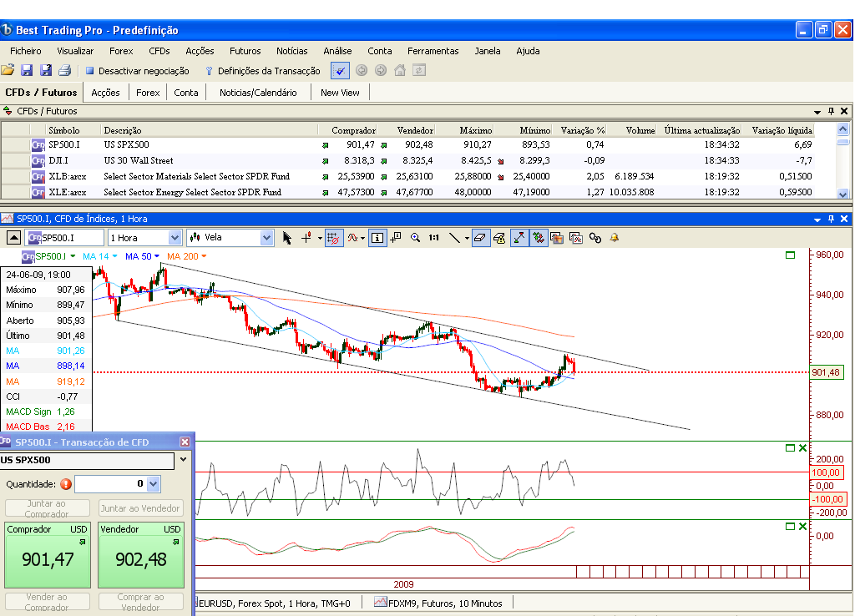The width and height of the screenshot is (855, 616).
Task: Switch to EURUSD Forex Spot chart tab
Action: pyautogui.click(x=274, y=603)
